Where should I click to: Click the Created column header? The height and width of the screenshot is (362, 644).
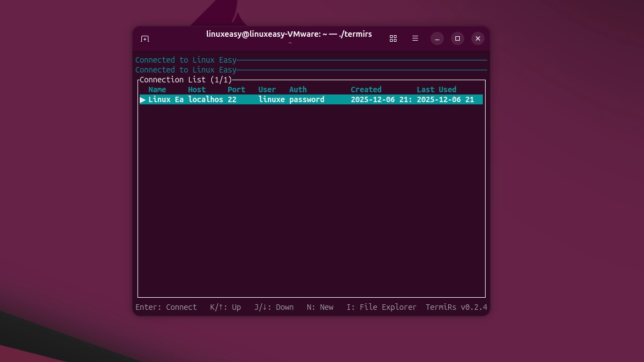[366, 90]
